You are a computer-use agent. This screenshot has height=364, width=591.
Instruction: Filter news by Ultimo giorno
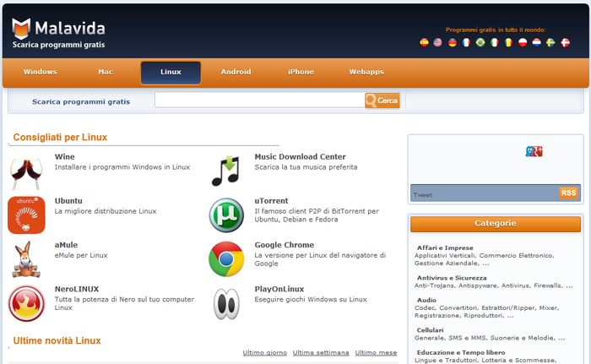point(264,352)
